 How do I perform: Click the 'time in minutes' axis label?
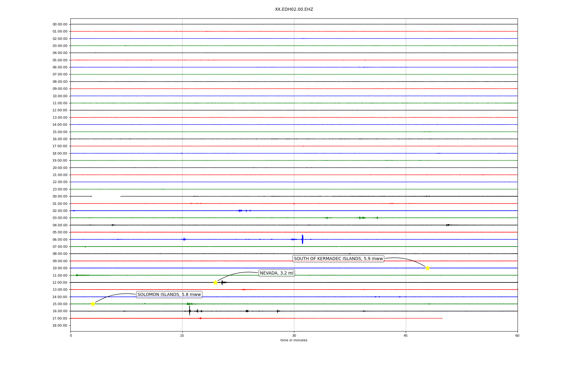294,340
